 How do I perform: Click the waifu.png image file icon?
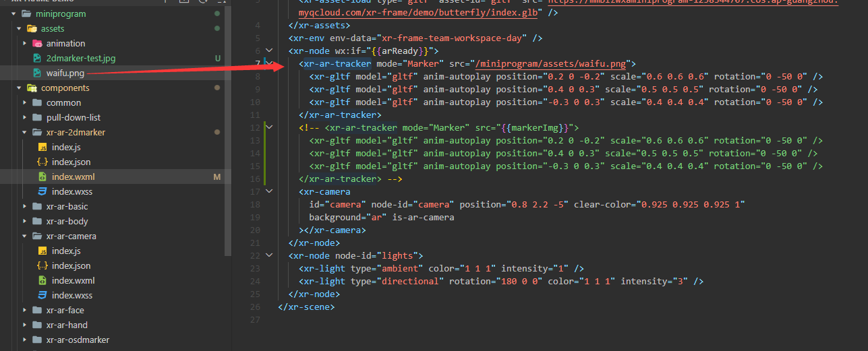pos(37,73)
